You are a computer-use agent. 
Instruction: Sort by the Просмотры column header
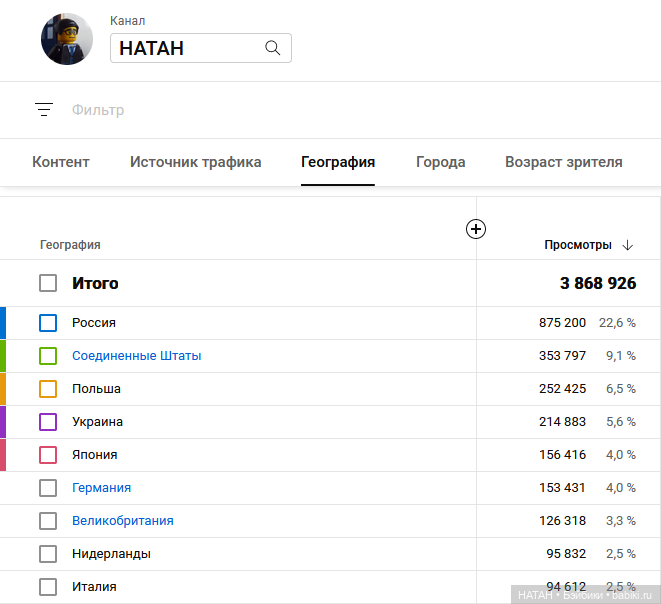coord(577,245)
